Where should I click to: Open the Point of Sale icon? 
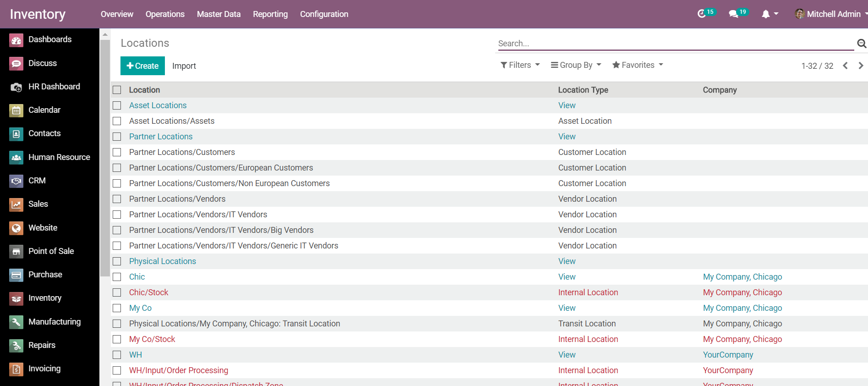(16, 252)
